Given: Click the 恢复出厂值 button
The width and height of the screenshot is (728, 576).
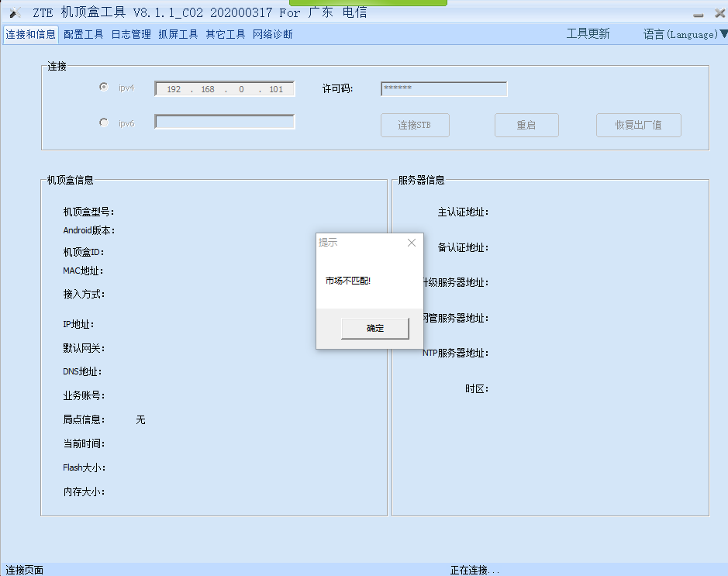Looking at the screenshot, I should [x=638, y=126].
